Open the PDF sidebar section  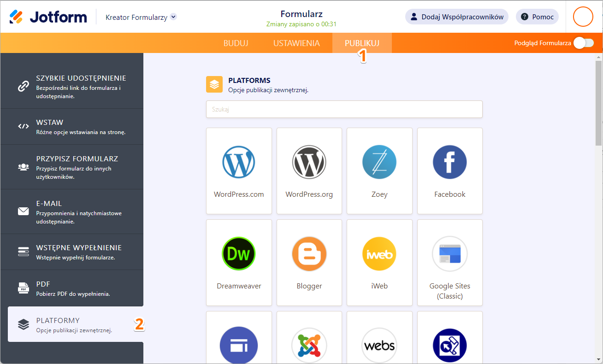click(x=72, y=288)
